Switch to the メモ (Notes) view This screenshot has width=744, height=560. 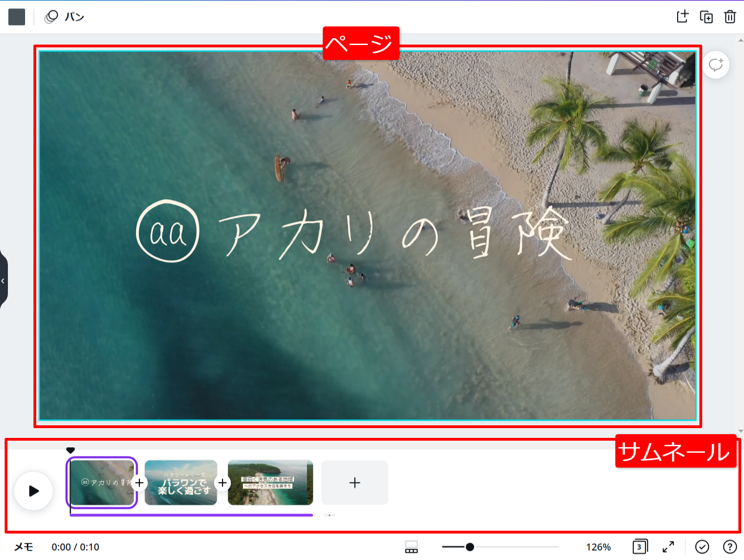tap(24, 547)
